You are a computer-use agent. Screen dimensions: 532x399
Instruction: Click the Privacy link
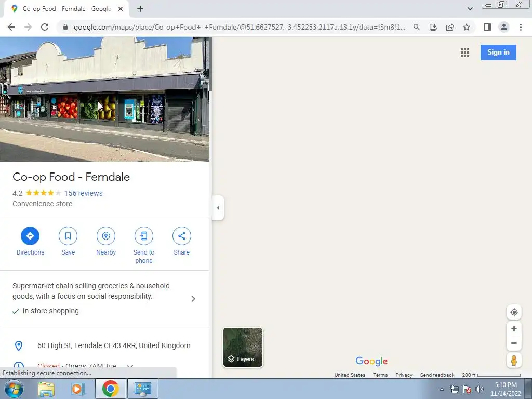click(x=404, y=375)
